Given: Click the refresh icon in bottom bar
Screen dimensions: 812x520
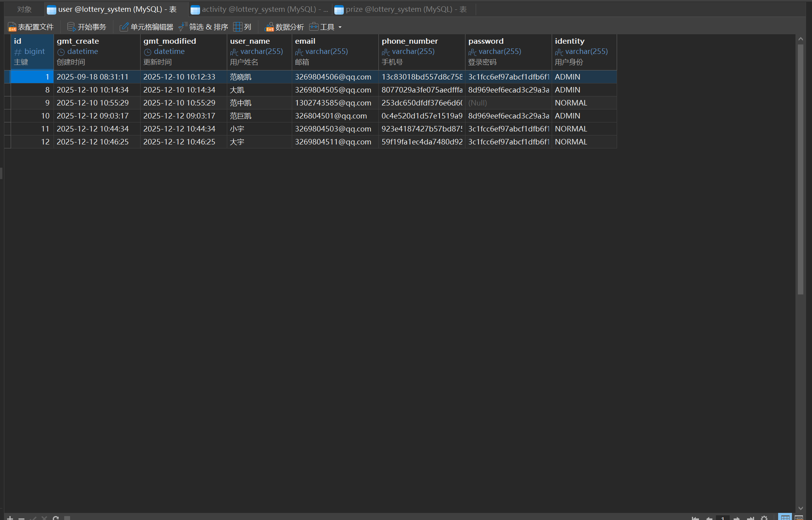Looking at the screenshot, I should [x=56, y=518].
